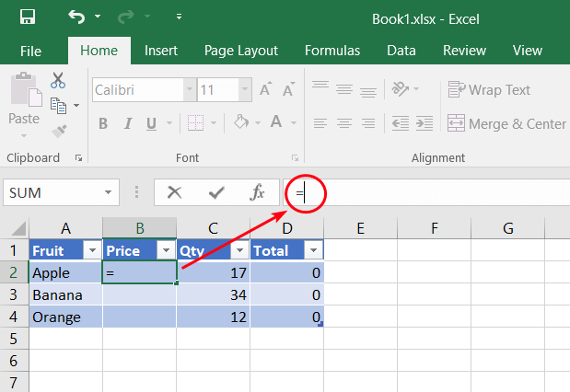
Task: Confirm the entry with the checkmark icon
Action: pos(216,192)
